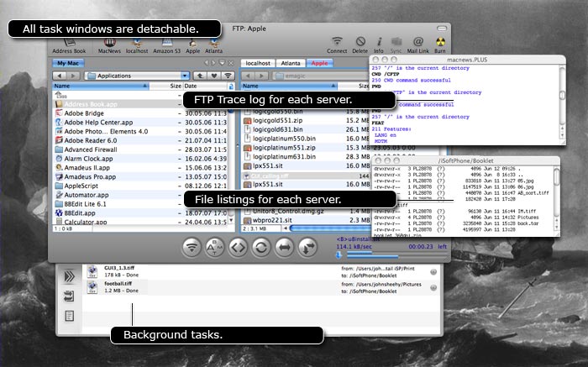The width and height of the screenshot is (588, 367).
Task: Click the round angle-brackets button
Action: pos(238,248)
